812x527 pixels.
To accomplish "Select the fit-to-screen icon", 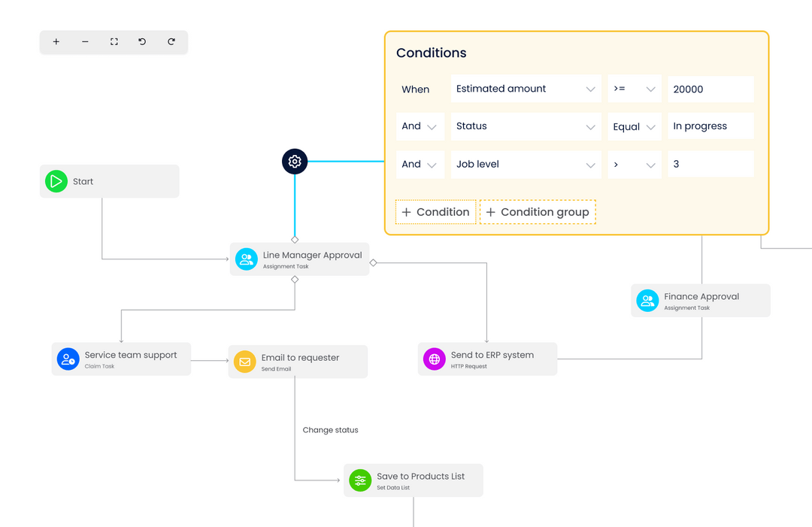I will click(x=114, y=42).
